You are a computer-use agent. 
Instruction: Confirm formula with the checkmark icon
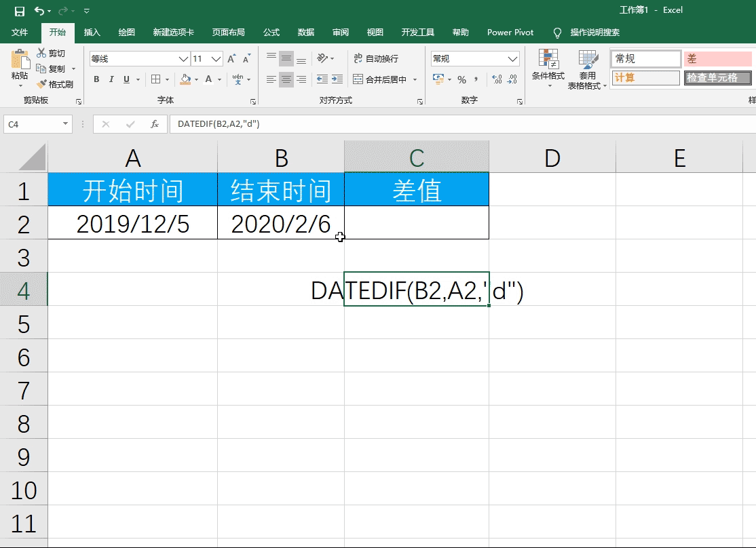[x=130, y=124]
